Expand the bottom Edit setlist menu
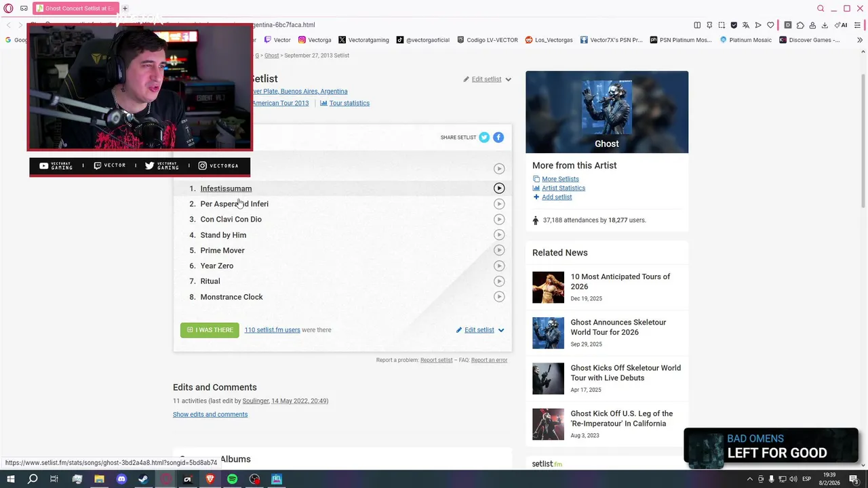This screenshot has width=868, height=488. 480,330
